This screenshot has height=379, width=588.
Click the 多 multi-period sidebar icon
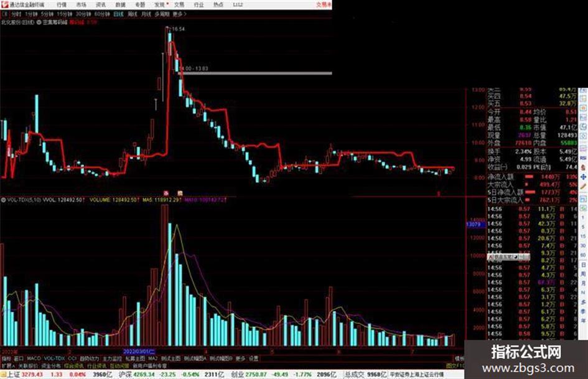[583, 302]
